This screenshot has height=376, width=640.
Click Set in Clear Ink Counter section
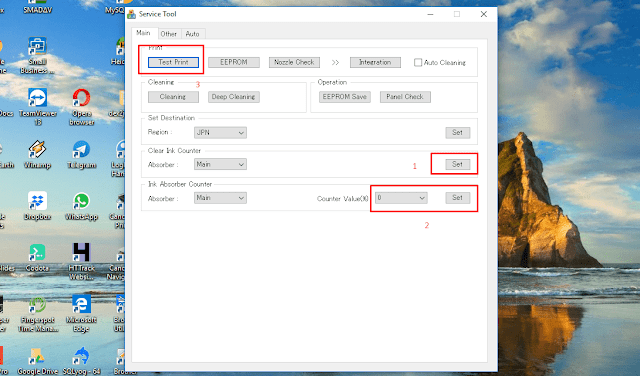tap(458, 165)
